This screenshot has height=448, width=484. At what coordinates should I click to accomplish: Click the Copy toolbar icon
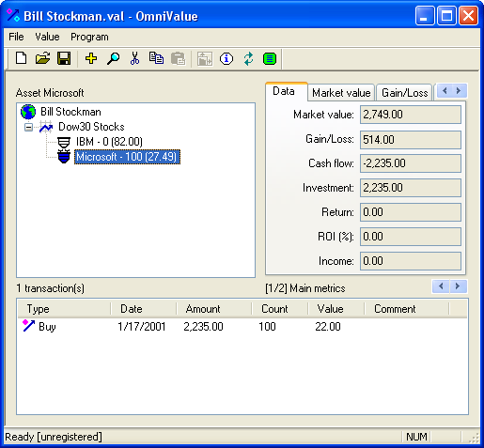point(156,58)
